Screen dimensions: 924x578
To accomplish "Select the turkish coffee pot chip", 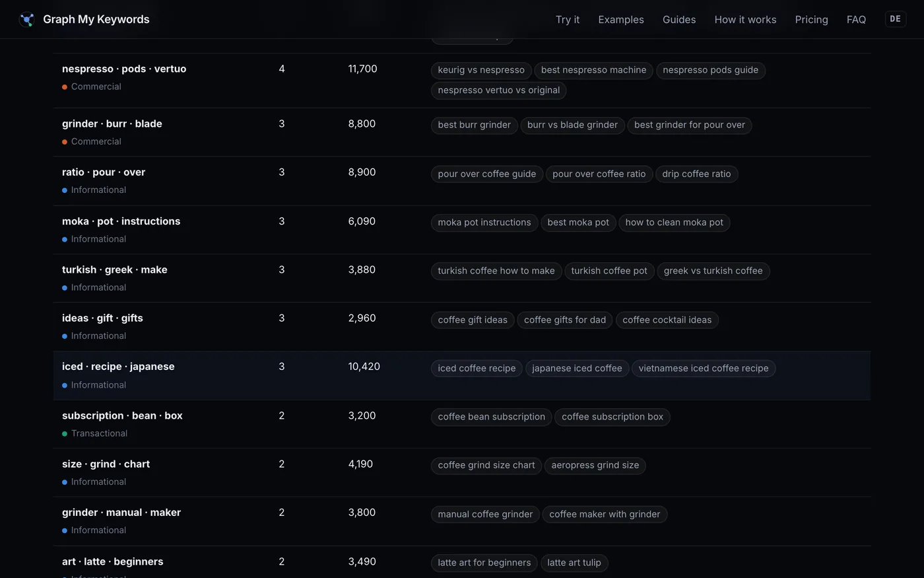I will 609,271.
